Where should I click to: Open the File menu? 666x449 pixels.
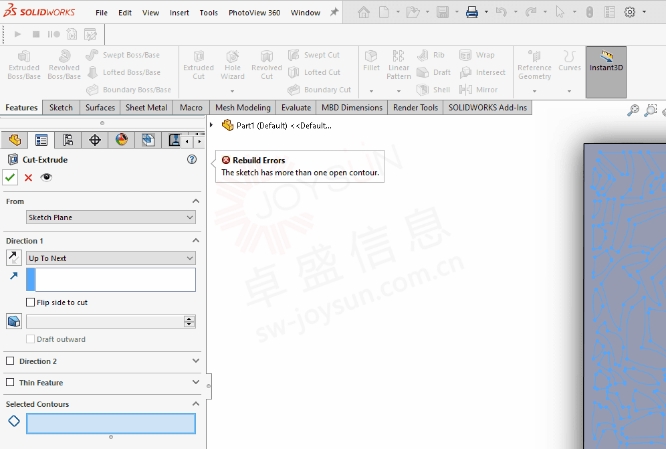(101, 13)
